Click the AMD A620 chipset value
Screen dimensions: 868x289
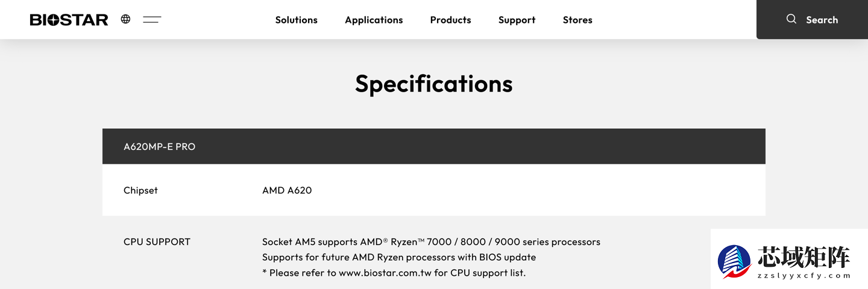click(287, 190)
